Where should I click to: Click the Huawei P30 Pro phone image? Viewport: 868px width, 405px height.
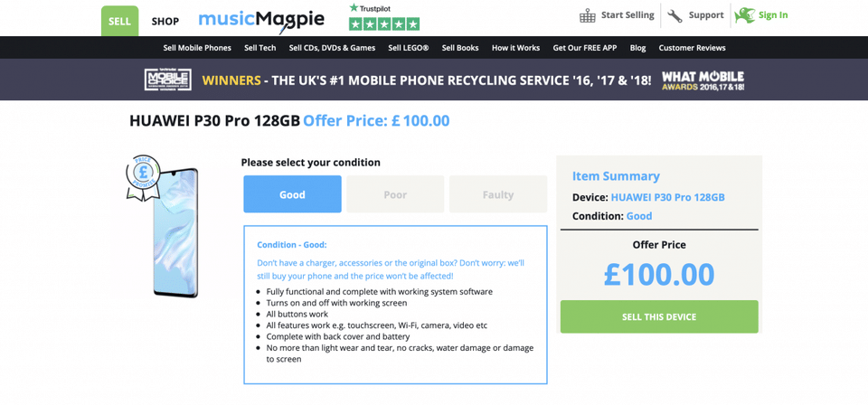click(x=176, y=235)
